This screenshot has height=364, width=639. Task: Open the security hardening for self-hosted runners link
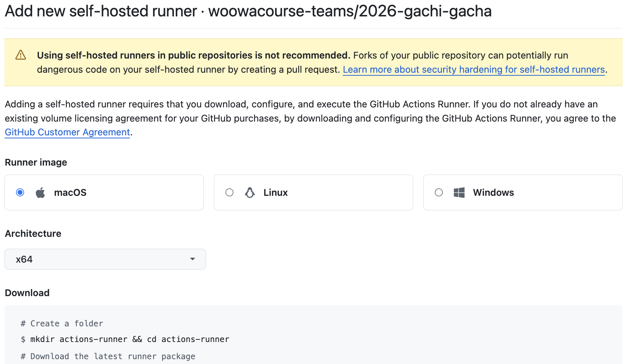474,69
